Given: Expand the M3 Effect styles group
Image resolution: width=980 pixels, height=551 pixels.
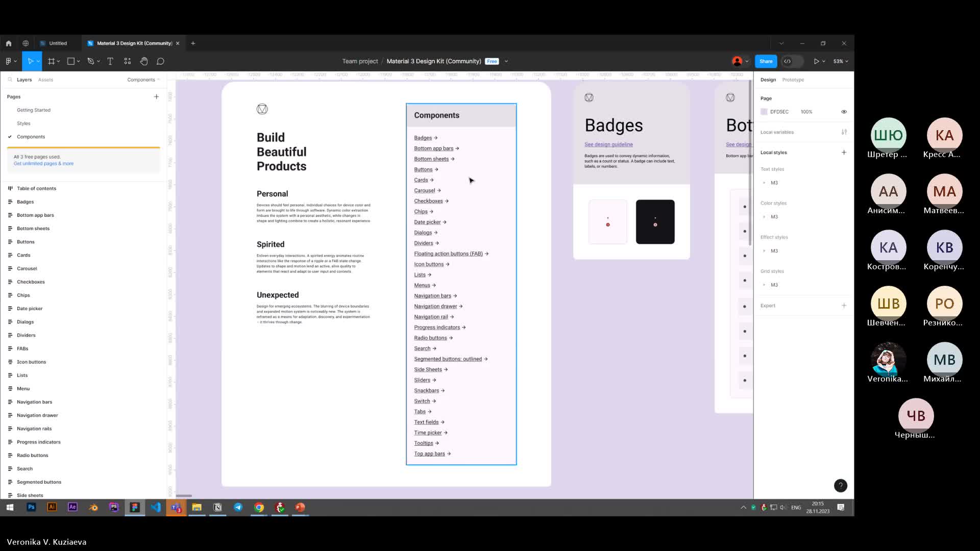Looking at the screenshot, I should pos(764,251).
